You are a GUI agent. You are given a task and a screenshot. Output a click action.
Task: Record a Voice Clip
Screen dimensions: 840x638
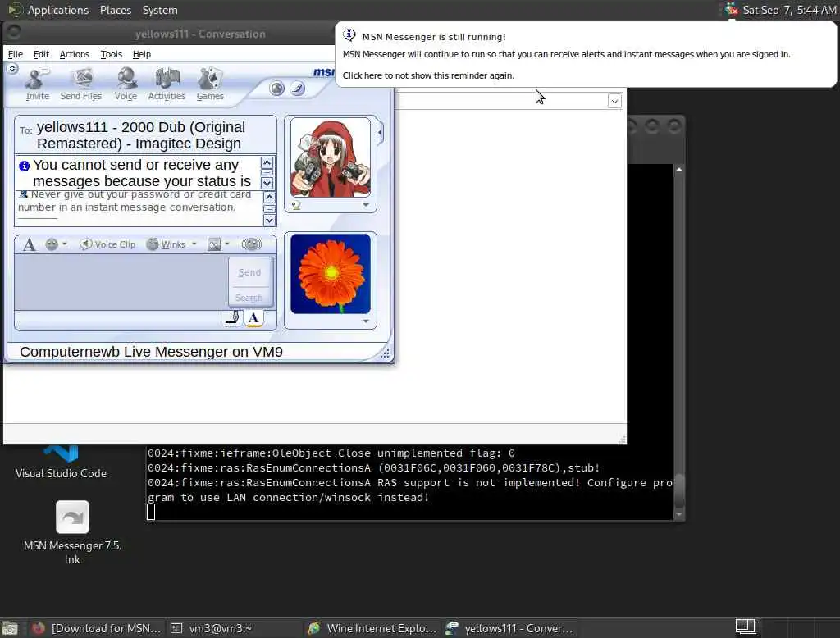coord(107,244)
